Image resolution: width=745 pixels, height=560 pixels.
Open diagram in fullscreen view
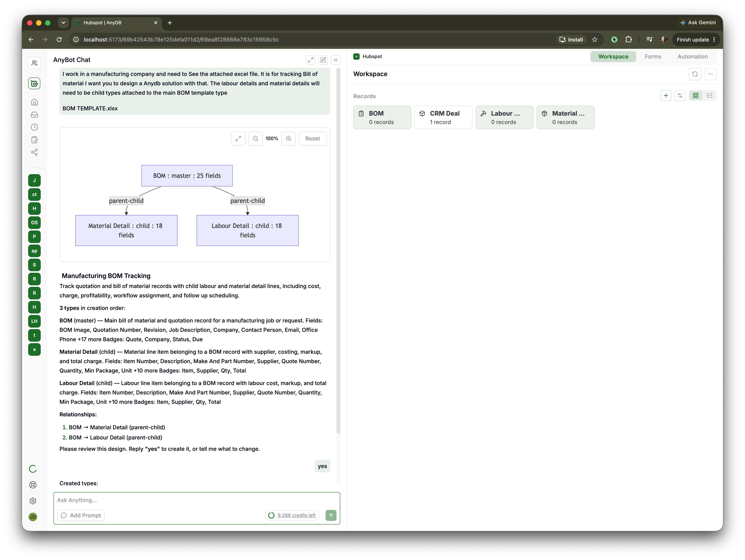[238, 139]
